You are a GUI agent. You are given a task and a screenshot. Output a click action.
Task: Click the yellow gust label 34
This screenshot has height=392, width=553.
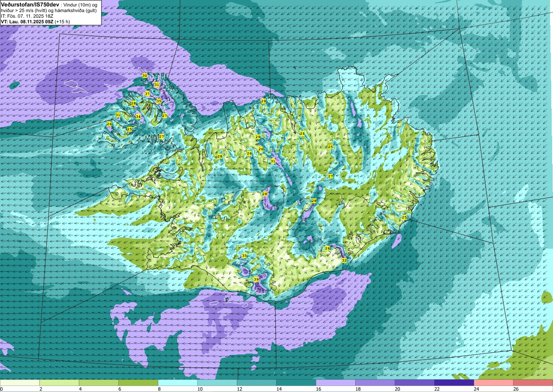(x=138, y=117)
